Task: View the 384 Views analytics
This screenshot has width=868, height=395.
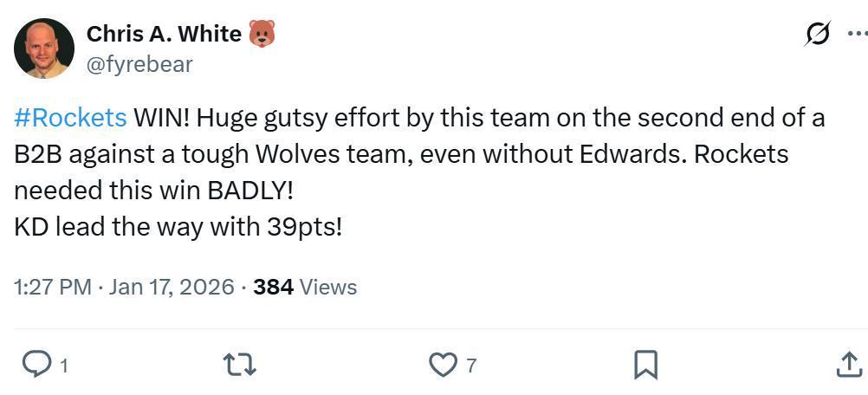Action: pos(305,287)
